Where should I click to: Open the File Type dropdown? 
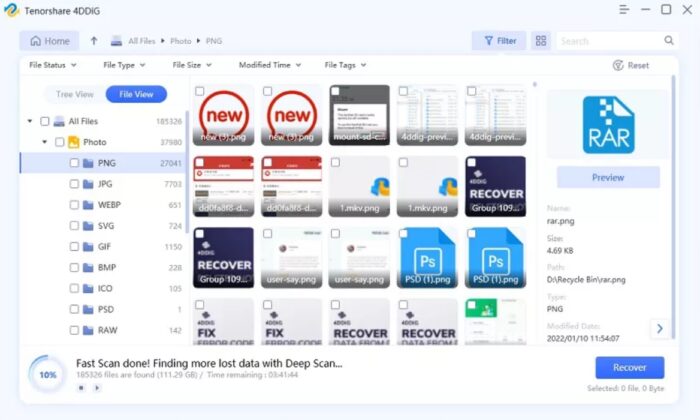[124, 65]
